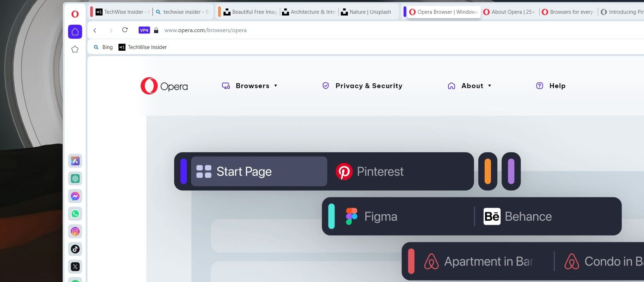The image size is (644, 282).
Task: Reload the current page
Action: (125, 30)
